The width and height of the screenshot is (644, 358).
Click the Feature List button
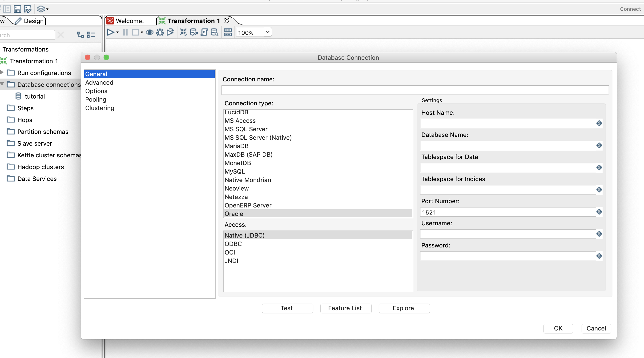[346, 308]
